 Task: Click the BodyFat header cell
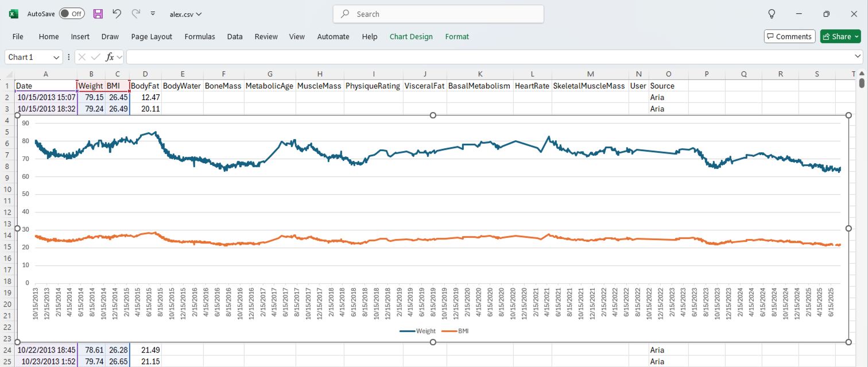[146, 86]
